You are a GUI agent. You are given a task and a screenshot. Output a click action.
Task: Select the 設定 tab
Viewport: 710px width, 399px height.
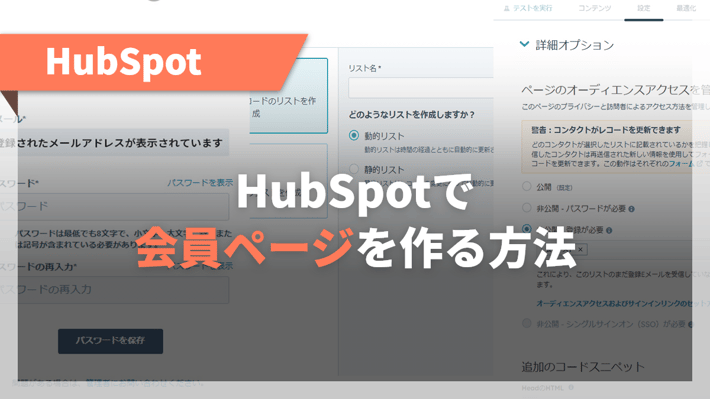643,8
